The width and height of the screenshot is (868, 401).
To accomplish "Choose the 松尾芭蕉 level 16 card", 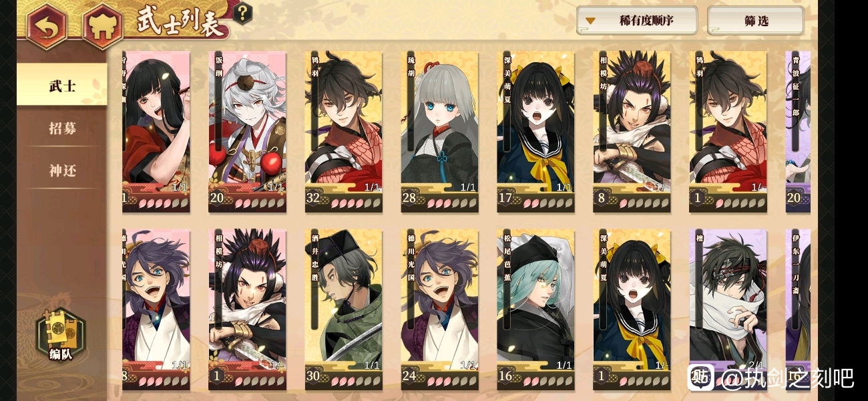I will (535, 309).
